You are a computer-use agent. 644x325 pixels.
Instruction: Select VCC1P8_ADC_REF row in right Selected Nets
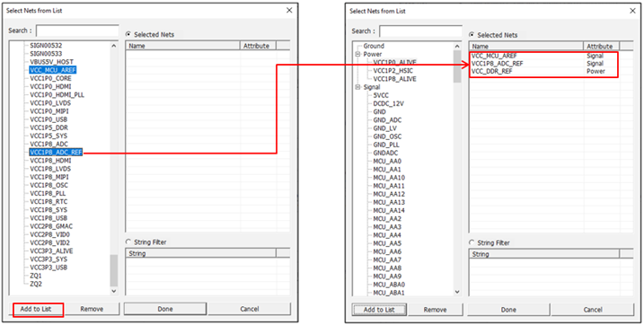tap(543, 63)
